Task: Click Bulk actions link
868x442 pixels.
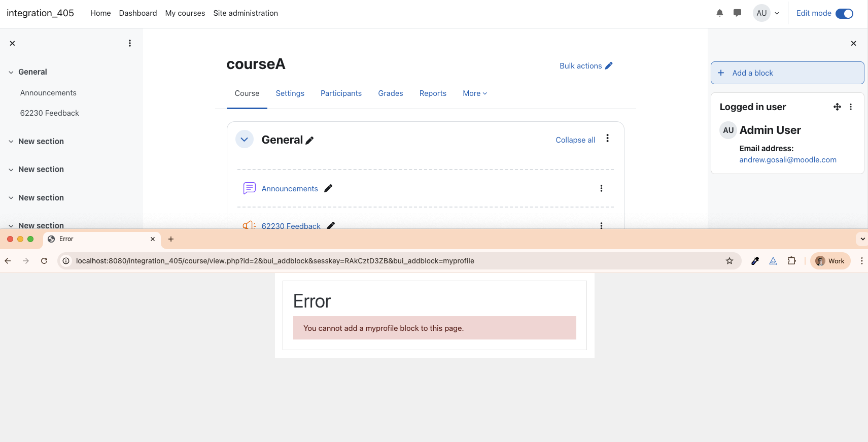Action: pos(586,66)
